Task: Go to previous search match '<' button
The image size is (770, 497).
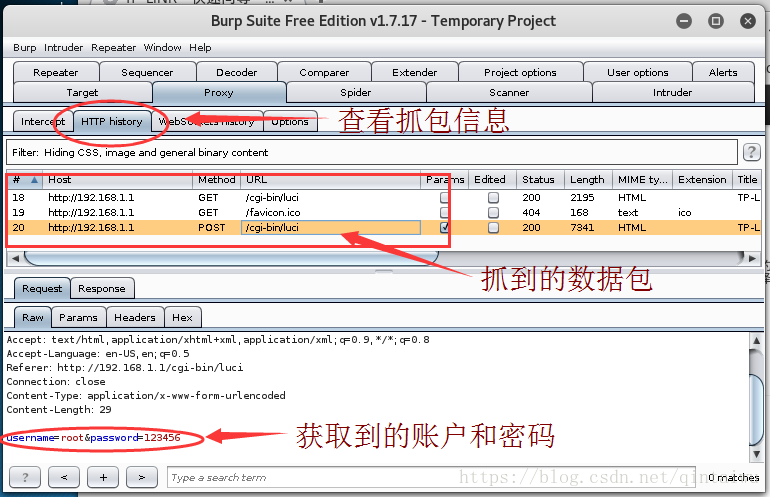Action: [64, 477]
